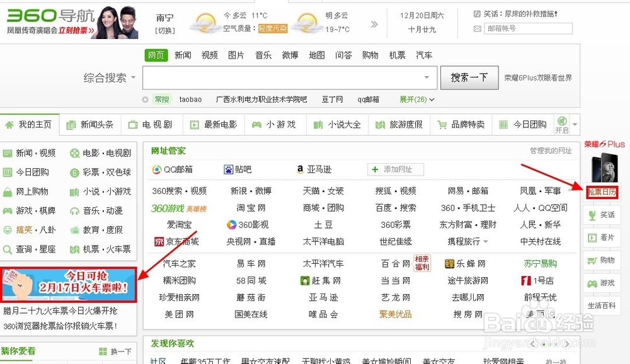The height and width of the screenshot is (364, 630).
Task: Click the 360导航 logo
Action: coord(50,16)
